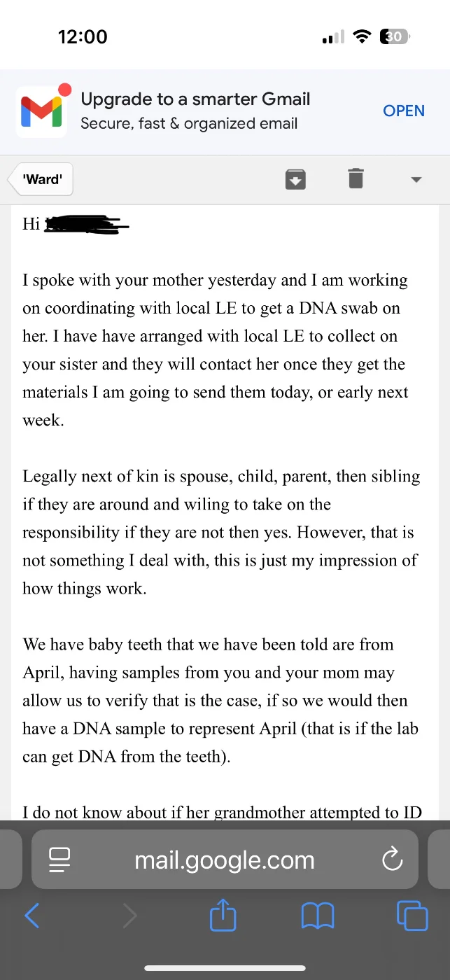Archive this email message
Screen dimensions: 450x980
click(295, 179)
